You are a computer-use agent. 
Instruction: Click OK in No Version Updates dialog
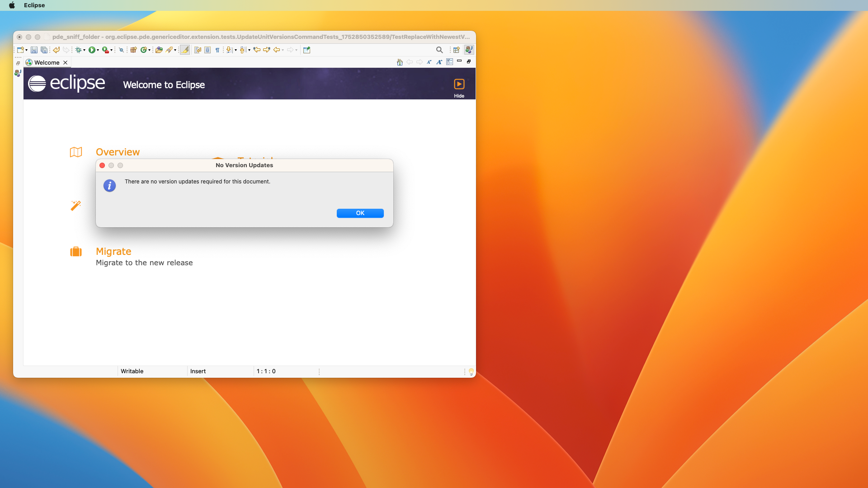360,213
